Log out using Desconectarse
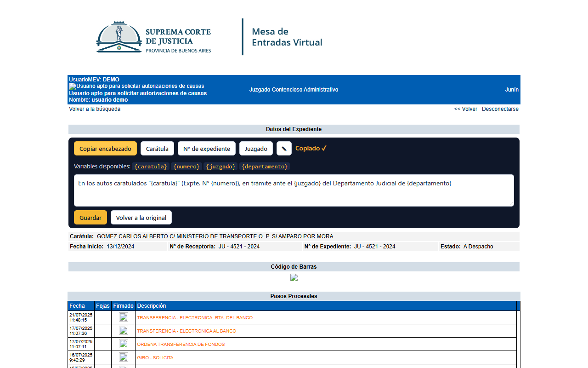 point(500,109)
